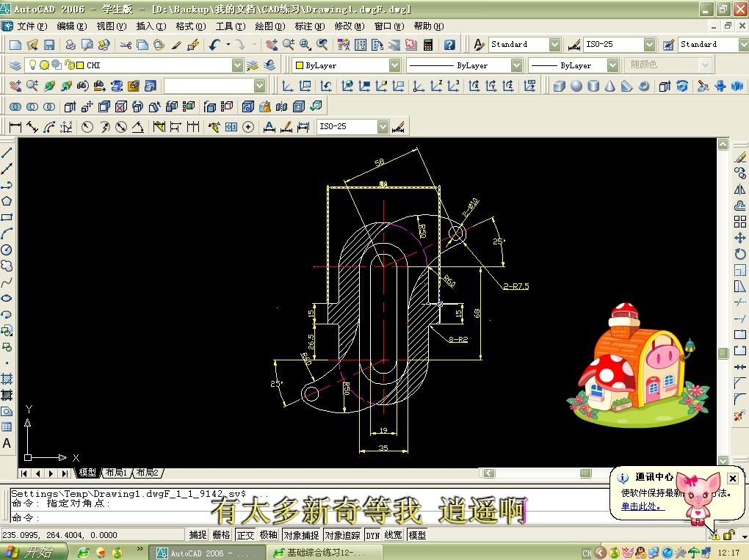This screenshot has height=560, width=749.
Task: Click the Radius Dimension tool
Action: coord(87,127)
